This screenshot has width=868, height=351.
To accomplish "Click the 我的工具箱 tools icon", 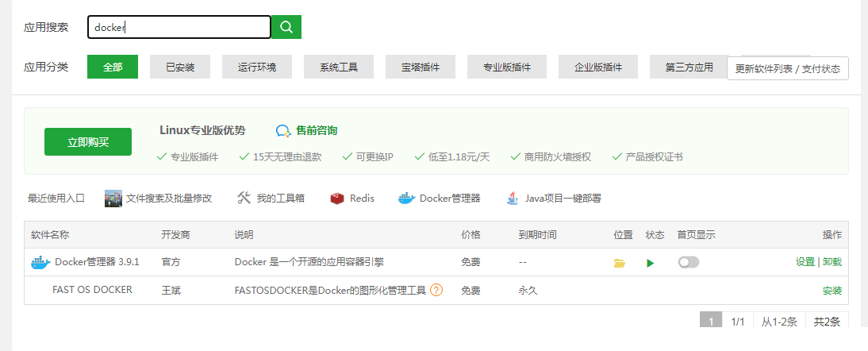I will (244, 199).
